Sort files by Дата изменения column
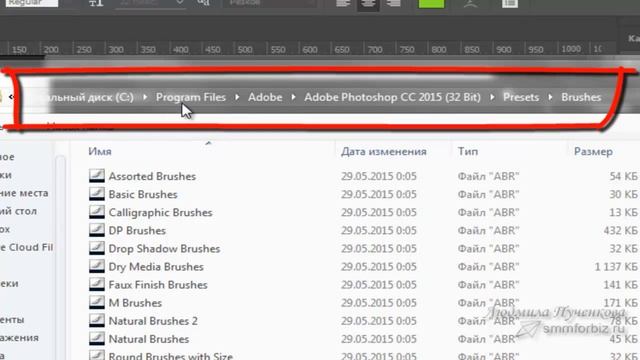Screen dimensions: 640x360 point(384,151)
